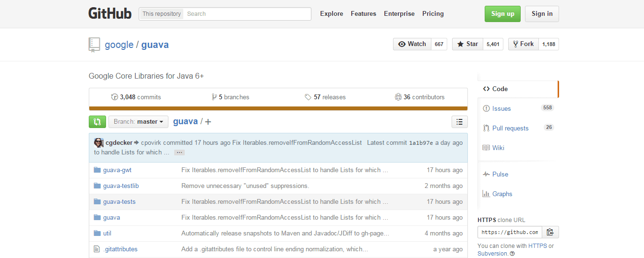This screenshot has height=258, width=644.
Task: Click cgdecker's avatar thumbnail
Action: coord(99,142)
